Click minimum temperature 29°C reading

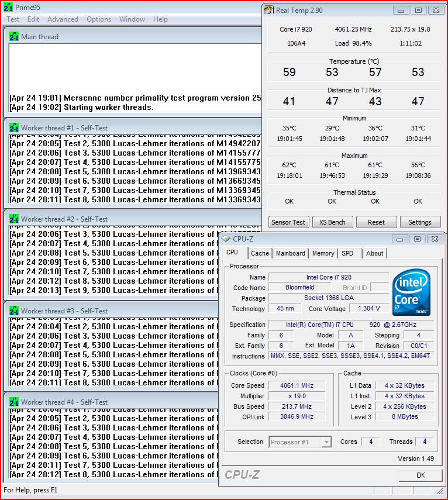(x=332, y=128)
